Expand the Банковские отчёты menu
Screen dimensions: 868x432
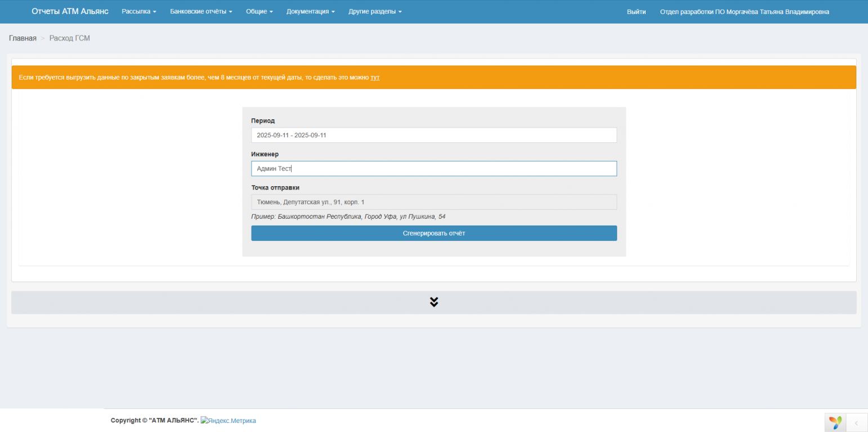coord(201,12)
